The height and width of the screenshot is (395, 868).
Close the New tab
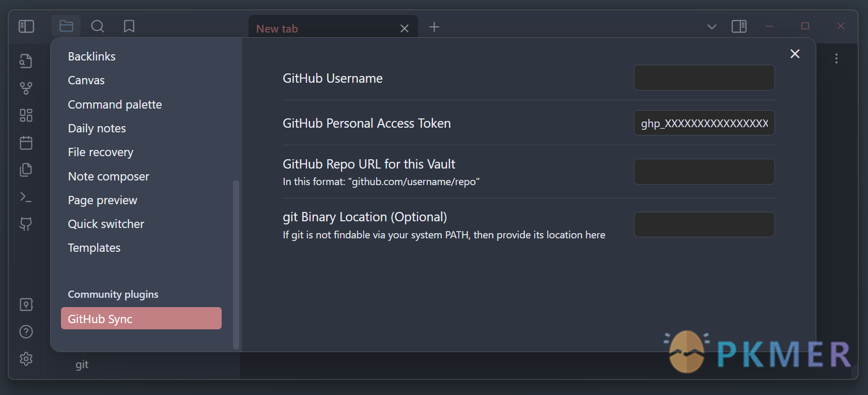[x=405, y=29]
